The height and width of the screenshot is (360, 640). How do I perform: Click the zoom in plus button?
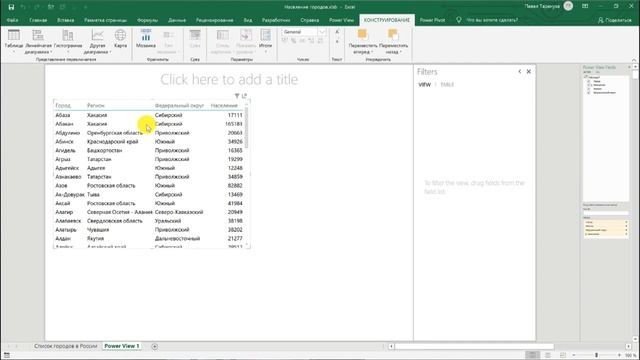tap(619, 355)
